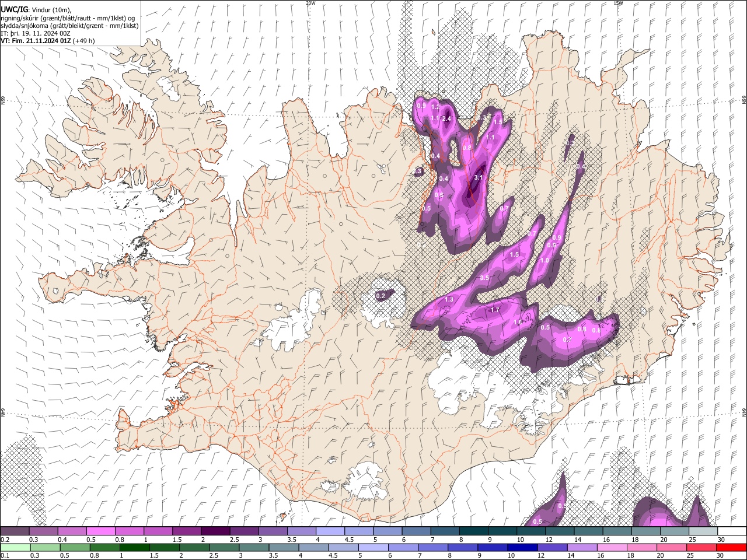
Task: Bottom legend purple swatch between 12 and 14
Action: point(551,548)
